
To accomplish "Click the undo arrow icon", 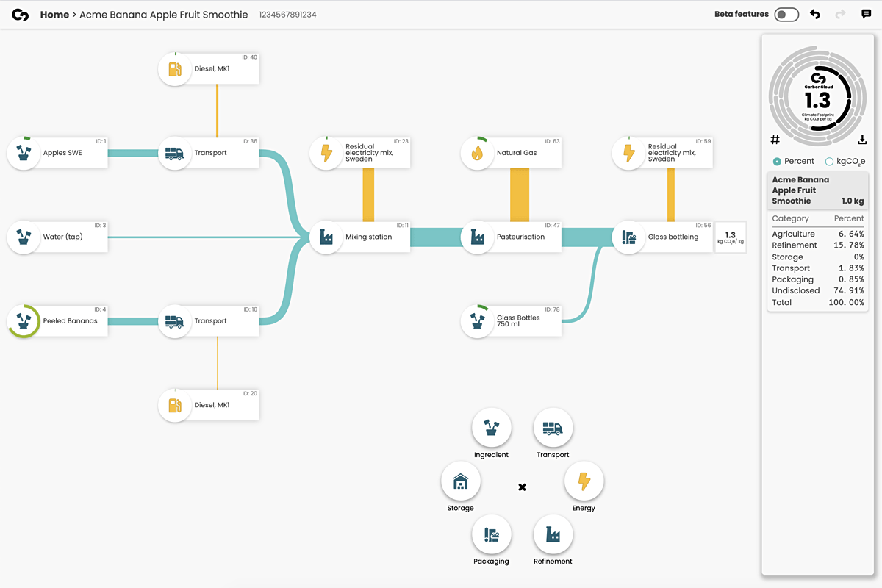I will 814,15.
